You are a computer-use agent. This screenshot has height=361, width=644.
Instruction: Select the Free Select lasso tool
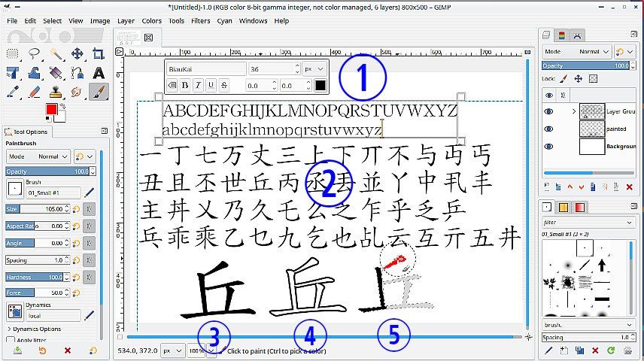(34, 54)
